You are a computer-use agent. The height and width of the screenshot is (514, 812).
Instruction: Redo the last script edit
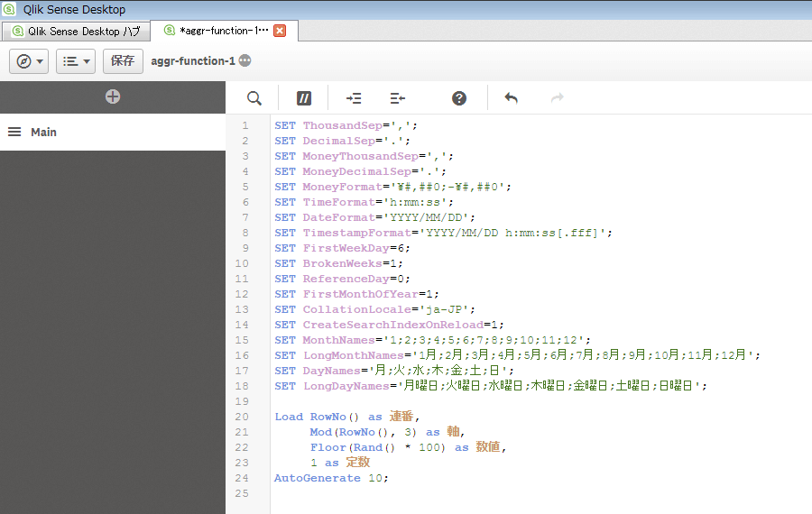557,98
